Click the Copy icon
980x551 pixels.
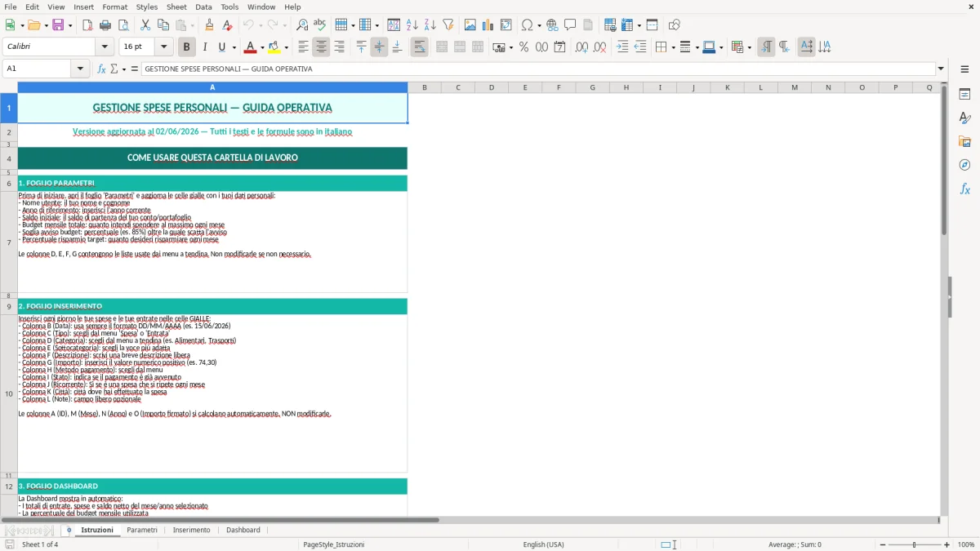click(x=162, y=25)
